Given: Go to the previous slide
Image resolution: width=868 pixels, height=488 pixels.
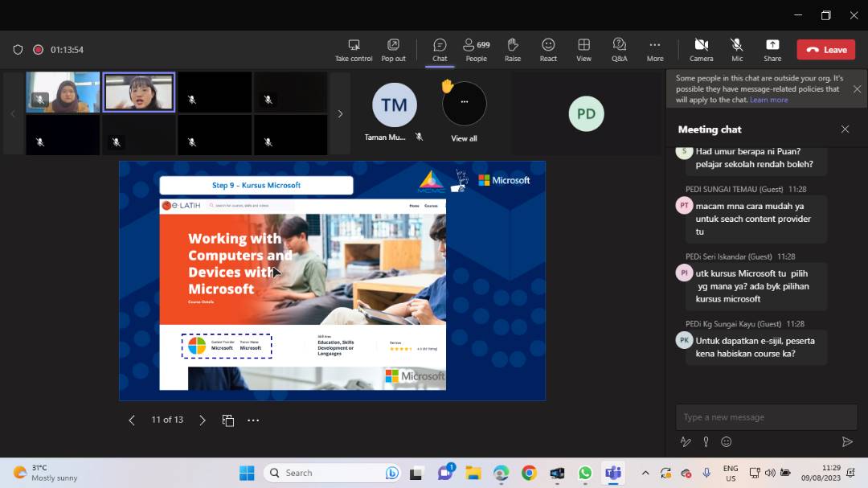Looking at the screenshot, I should tap(132, 420).
